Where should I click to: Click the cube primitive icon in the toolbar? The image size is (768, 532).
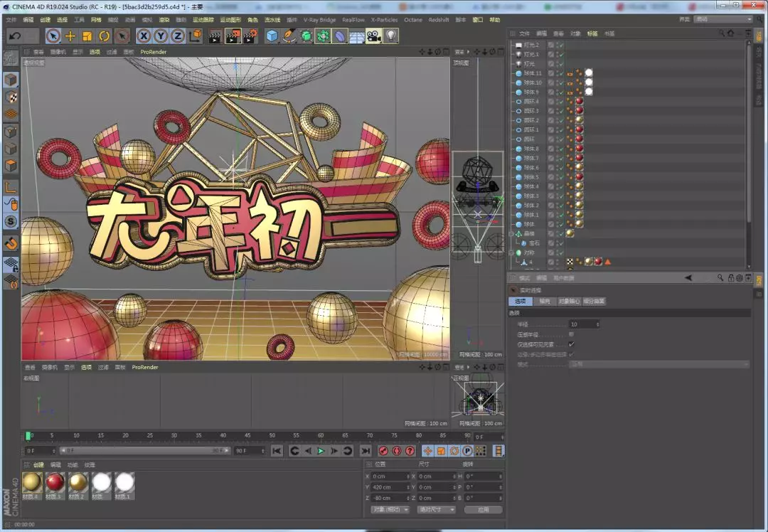tap(272, 36)
